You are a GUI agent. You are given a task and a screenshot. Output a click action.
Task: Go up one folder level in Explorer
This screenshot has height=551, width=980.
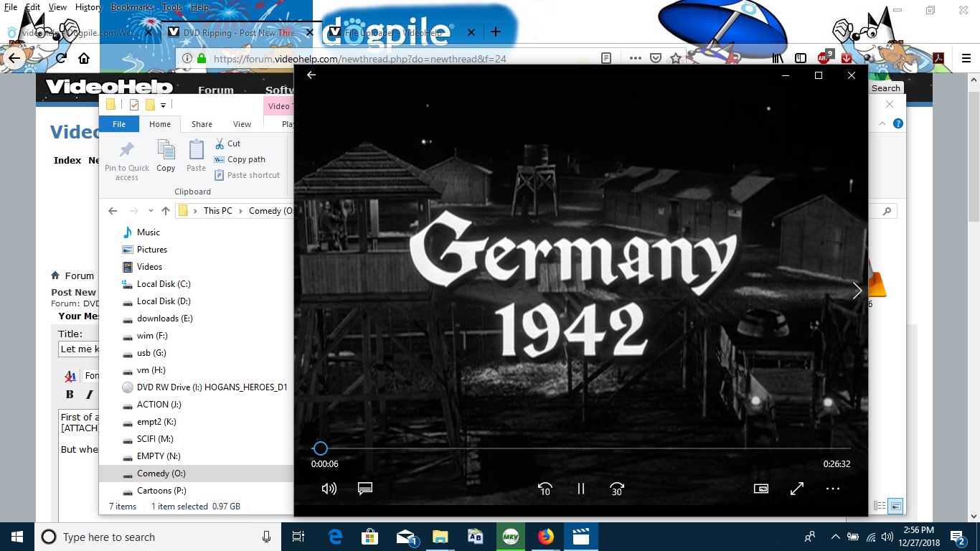tap(166, 211)
